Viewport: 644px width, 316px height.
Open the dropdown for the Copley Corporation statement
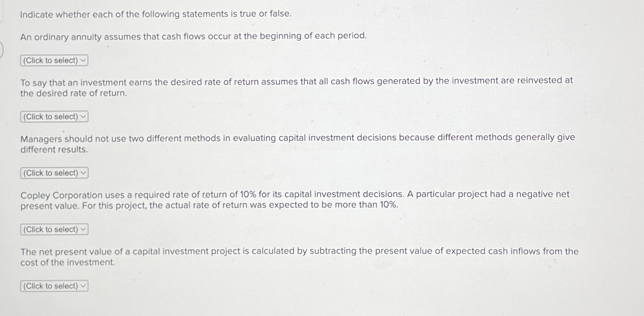(x=53, y=229)
